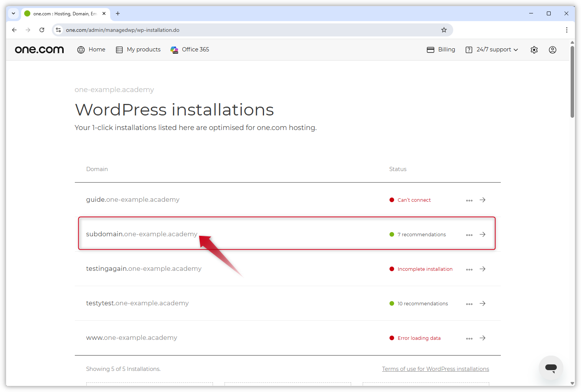The width and height of the screenshot is (581, 392).
Task: Click the arrow for guide.one-example.academy
Action: point(483,200)
